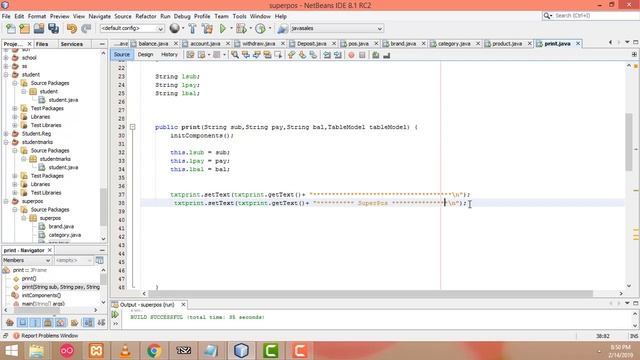Image resolution: width=640 pixels, height=360 pixels.
Task: Open File Explorer from the taskbar
Action: pyautogui.click(x=37, y=351)
